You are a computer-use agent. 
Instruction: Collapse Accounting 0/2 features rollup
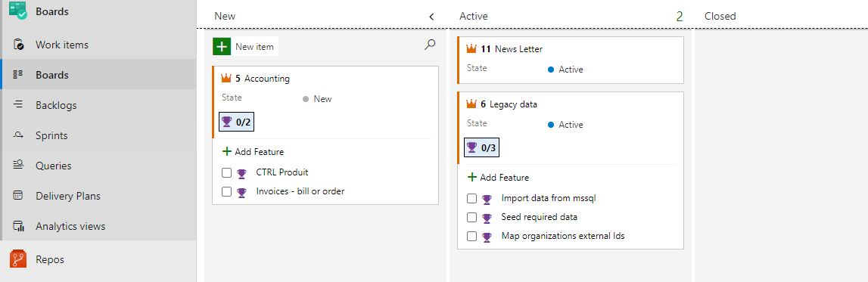236,122
